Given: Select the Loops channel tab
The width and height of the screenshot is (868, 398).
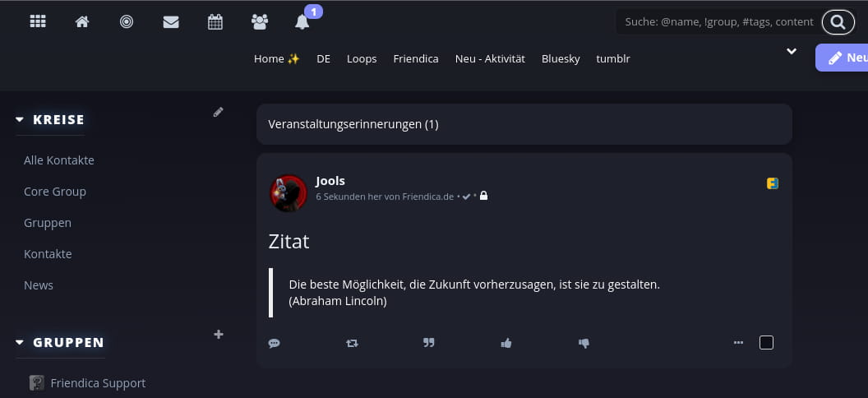Looking at the screenshot, I should pyautogui.click(x=362, y=58).
